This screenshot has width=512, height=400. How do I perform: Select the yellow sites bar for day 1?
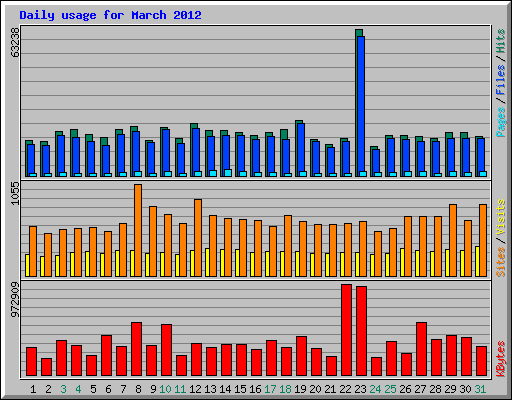tap(27, 265)
